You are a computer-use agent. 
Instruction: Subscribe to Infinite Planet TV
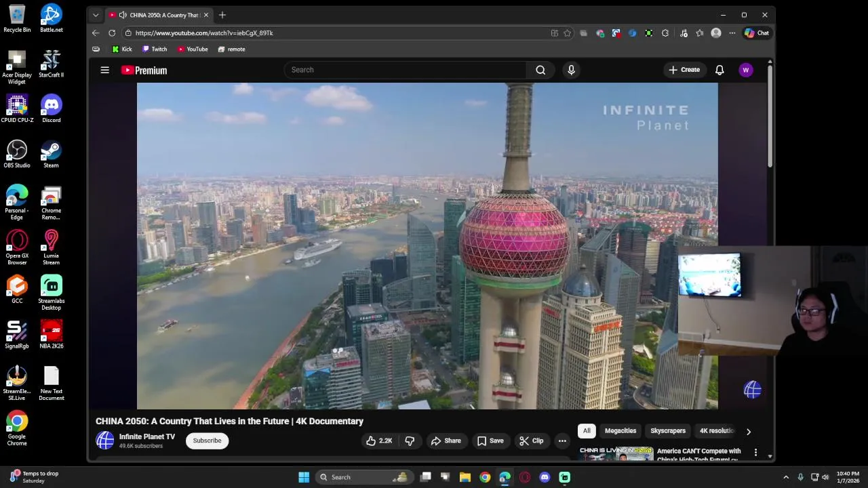click(x=207, y=441)
